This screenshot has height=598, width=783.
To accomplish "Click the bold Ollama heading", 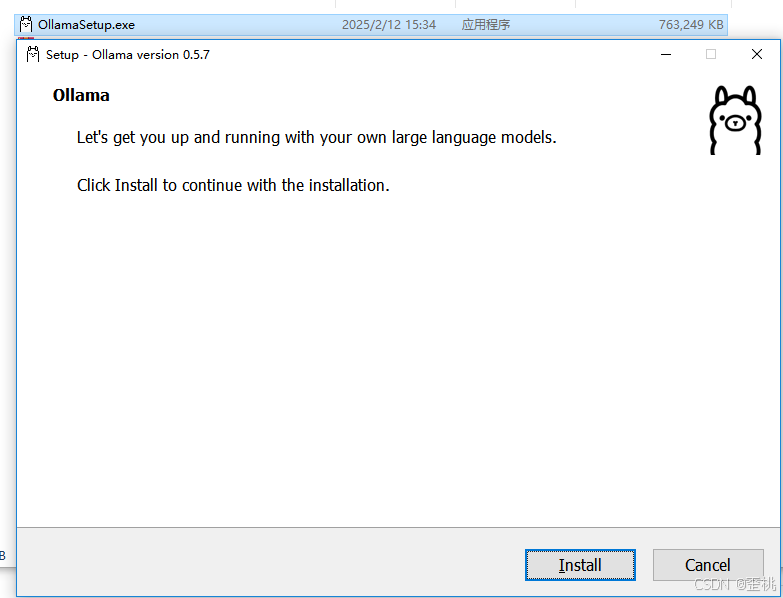I will coord(81,95).
